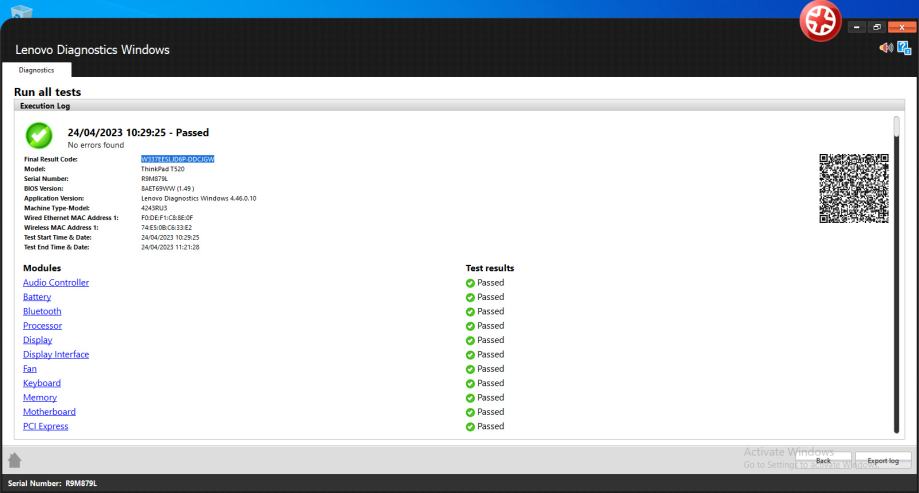
Task: Open the Display Interface module link
Action: (56, 354)
